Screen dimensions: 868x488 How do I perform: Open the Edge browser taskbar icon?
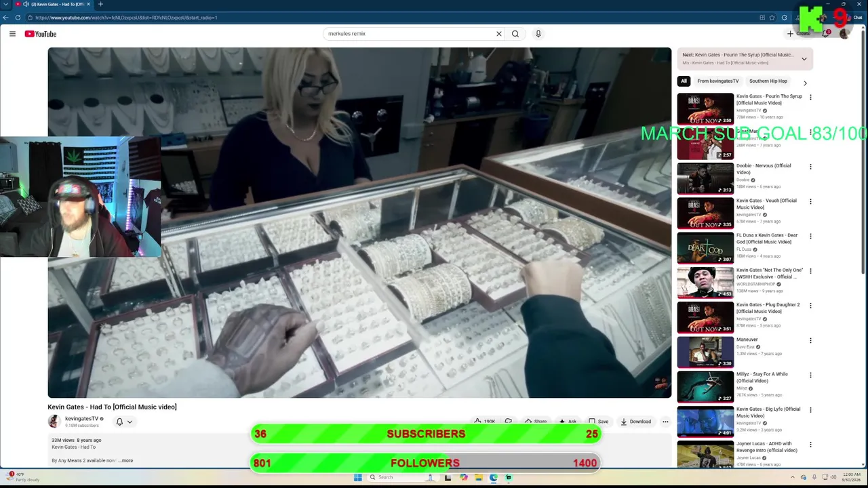click(494, 477)
